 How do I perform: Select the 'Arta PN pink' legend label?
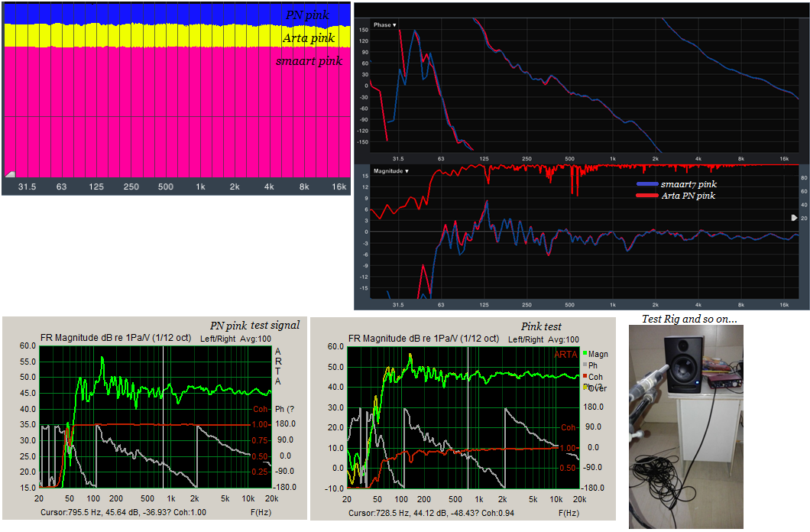tap(688, 195)
